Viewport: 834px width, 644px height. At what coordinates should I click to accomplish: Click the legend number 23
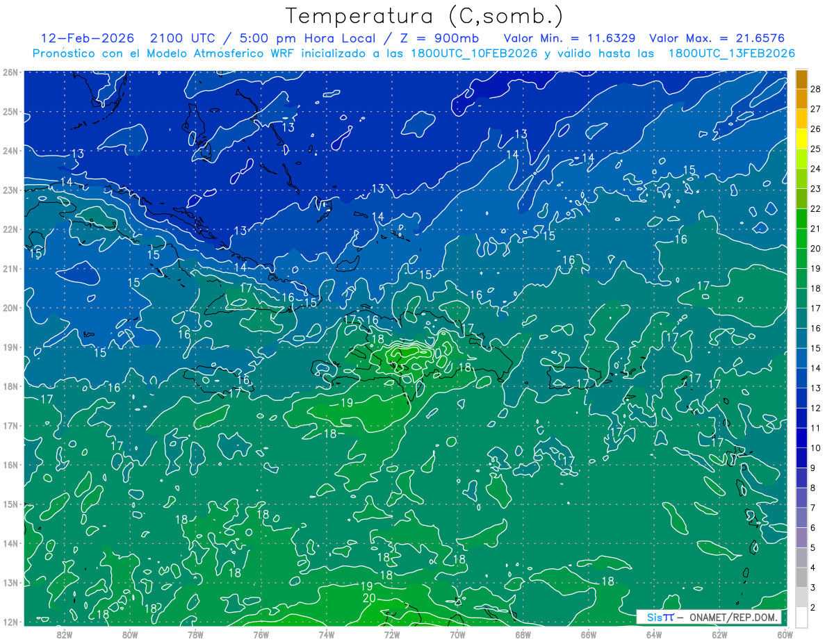pos(815,189)
